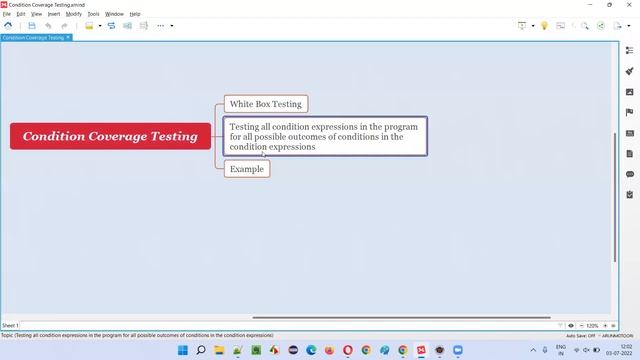Open the Markers flag panel in sidebar
Viewport: 640px width, 360px height.
pyautogui.click(x=630, y=112)
